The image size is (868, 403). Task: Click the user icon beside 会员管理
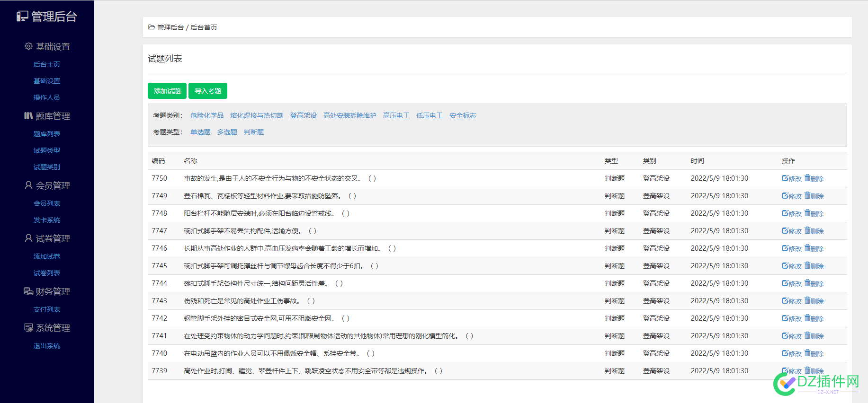coord(28,185)
